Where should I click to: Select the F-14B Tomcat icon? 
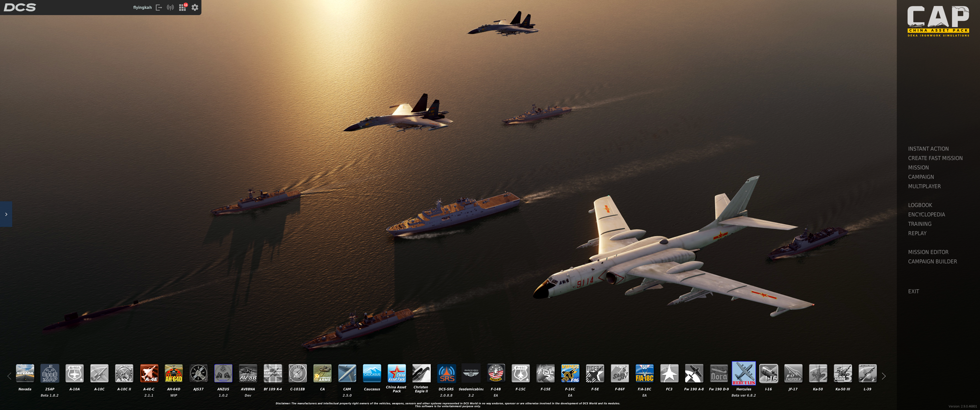pyautogui.click(x=496, y=373)
